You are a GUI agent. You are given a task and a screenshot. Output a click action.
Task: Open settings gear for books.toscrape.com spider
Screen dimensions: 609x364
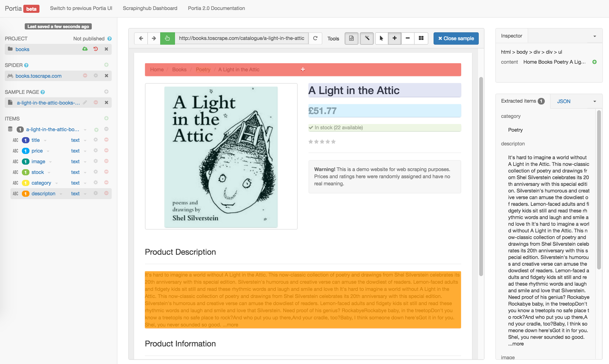click(96, 75)
